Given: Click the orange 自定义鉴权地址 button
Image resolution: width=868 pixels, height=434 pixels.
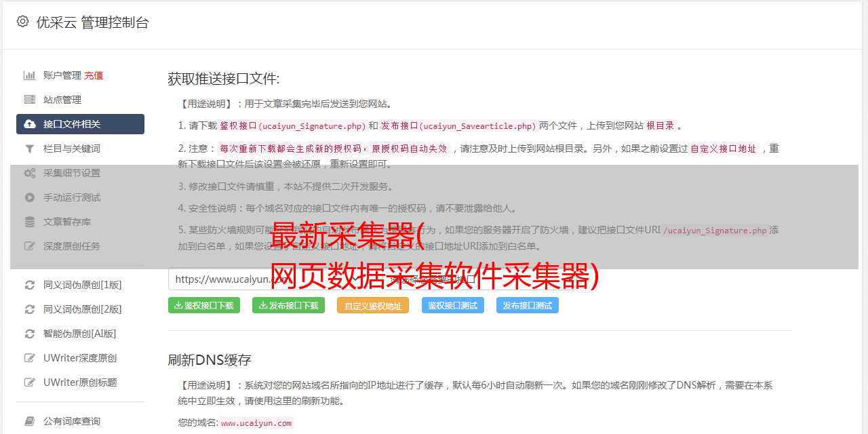Looking at the screenshot, I should 373,305.
